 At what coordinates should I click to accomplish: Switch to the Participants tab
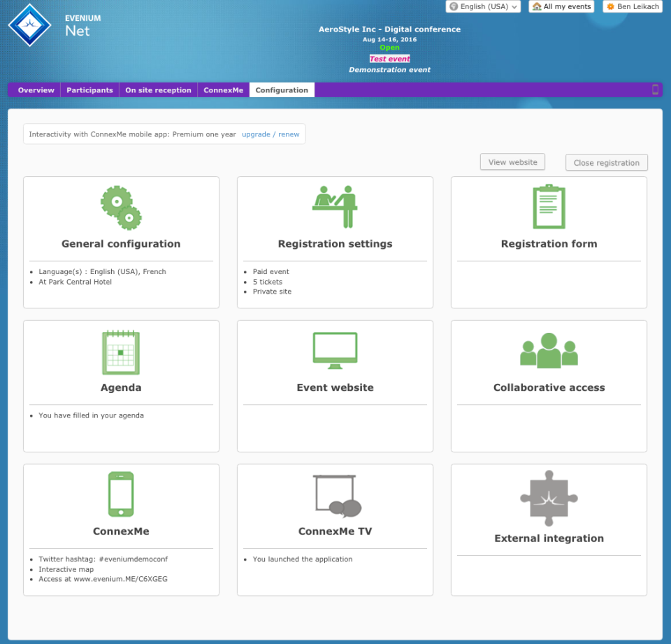click(89, 90)
